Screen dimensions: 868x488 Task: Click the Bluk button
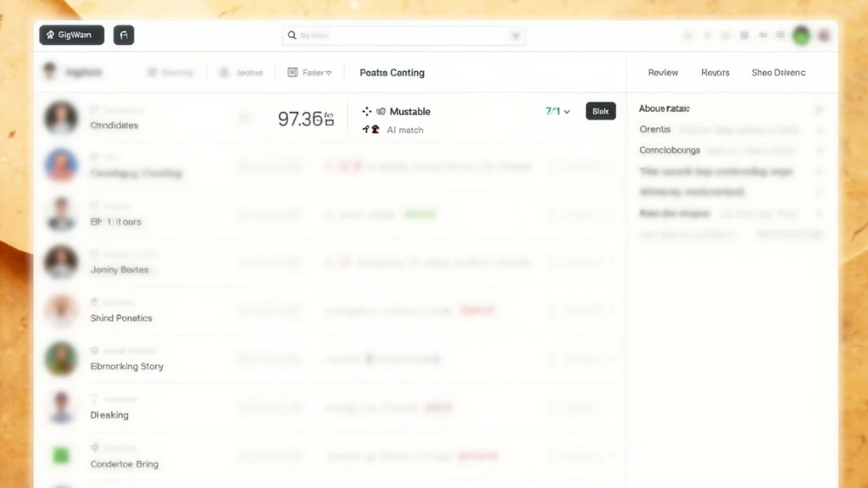coord(601,111)
